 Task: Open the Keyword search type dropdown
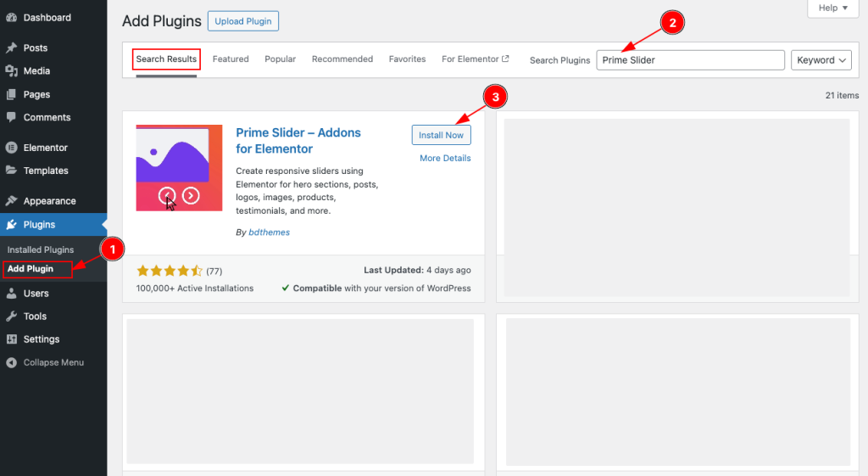click(x=821, y=60)
